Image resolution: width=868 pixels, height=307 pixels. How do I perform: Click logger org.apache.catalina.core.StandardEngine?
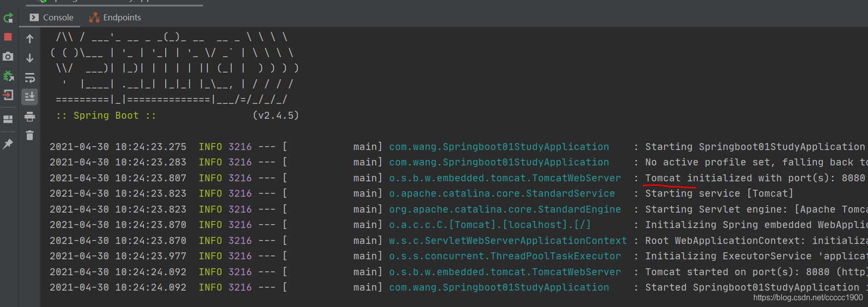click(505, 210)
